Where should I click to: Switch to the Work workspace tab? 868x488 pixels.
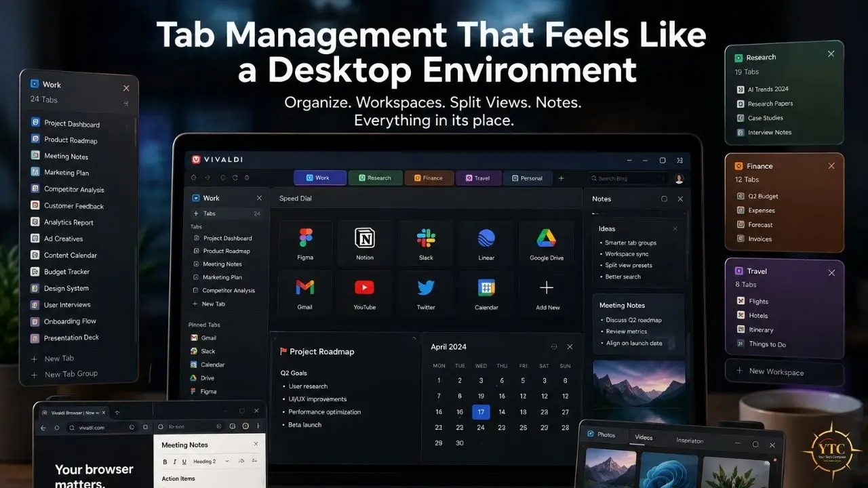(x=320, y=178)
